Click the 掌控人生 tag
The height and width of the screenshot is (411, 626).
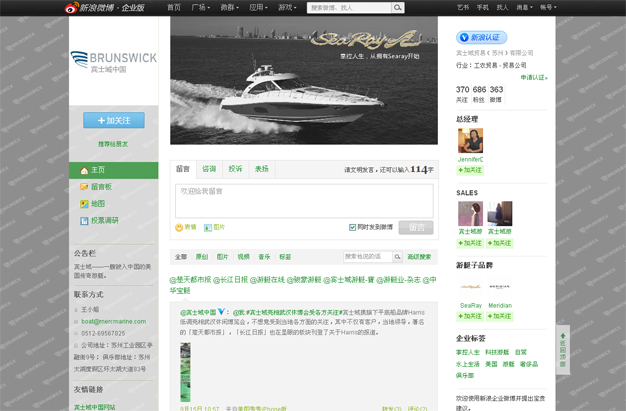[x=468, y=352]
